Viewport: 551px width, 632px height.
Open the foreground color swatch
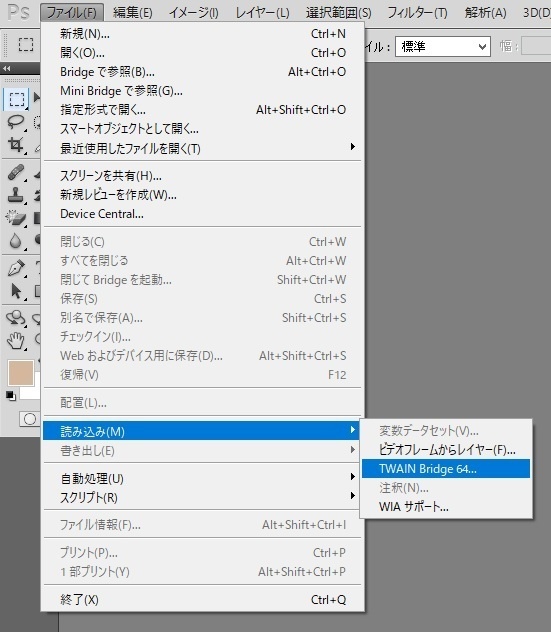pyautogui.click(x=21, y=373)
